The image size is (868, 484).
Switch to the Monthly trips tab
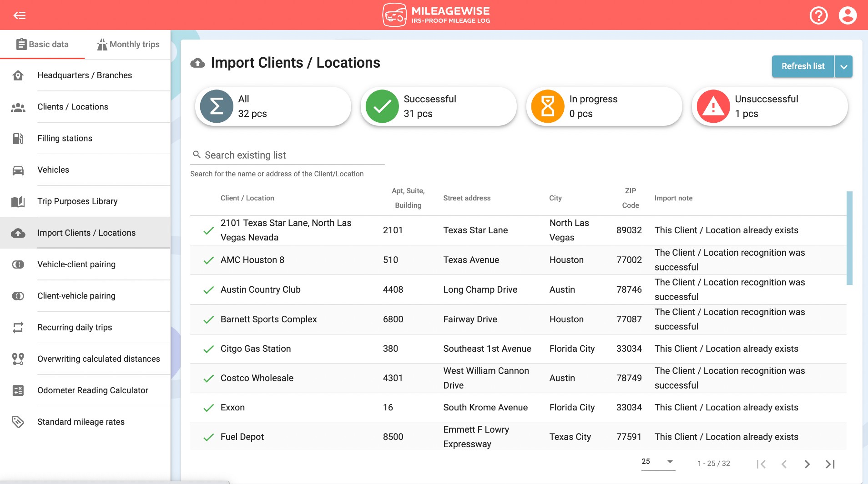click(128, 45)
